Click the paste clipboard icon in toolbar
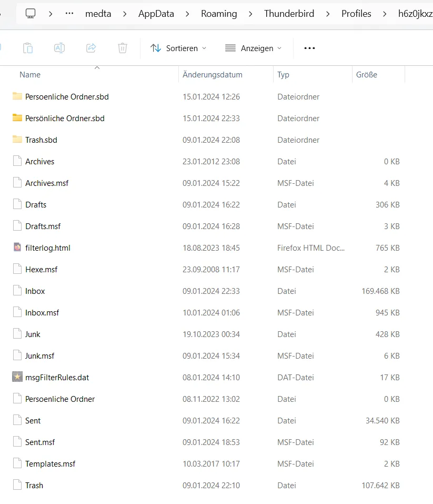Screen dimensions: 433x504 point(28,48)
